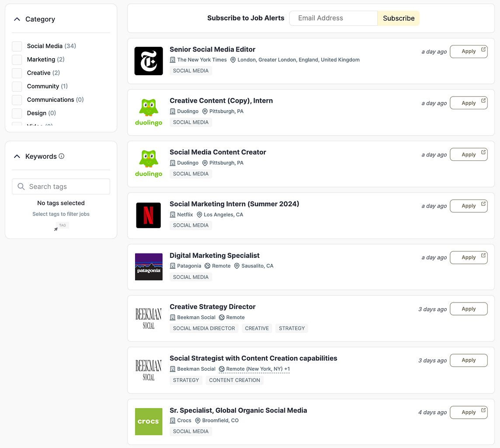Screen dimensions: 500x448
Task: Click 'Select tags to filter jobs' text
Action: [x=61, y=214]
